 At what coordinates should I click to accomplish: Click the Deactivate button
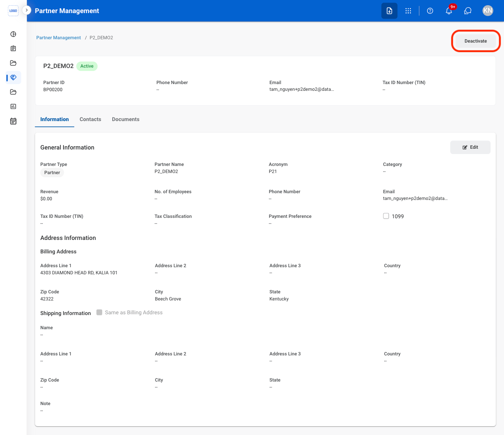(x=476, y=41)
